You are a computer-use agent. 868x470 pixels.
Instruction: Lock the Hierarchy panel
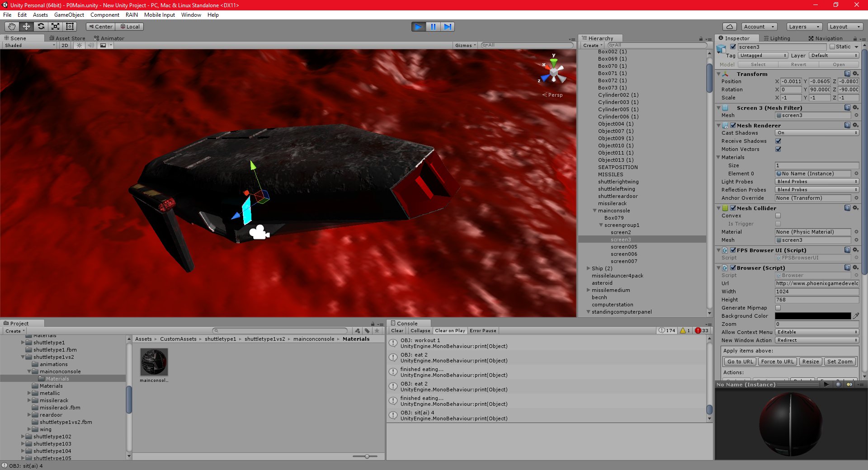[701, 38]
